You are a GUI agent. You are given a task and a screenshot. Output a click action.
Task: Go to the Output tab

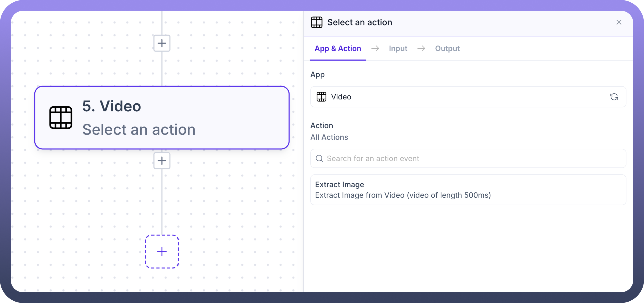[x=447, y=48]
